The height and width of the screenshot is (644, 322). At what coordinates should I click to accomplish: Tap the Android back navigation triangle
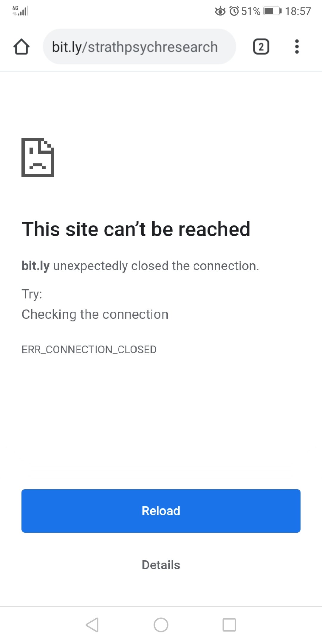92,625
